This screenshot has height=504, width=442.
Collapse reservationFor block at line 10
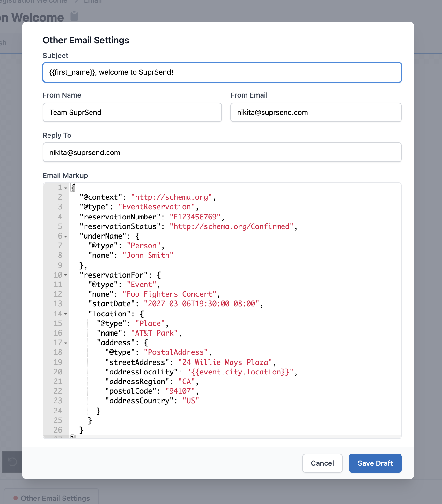(x=66, y=275)
